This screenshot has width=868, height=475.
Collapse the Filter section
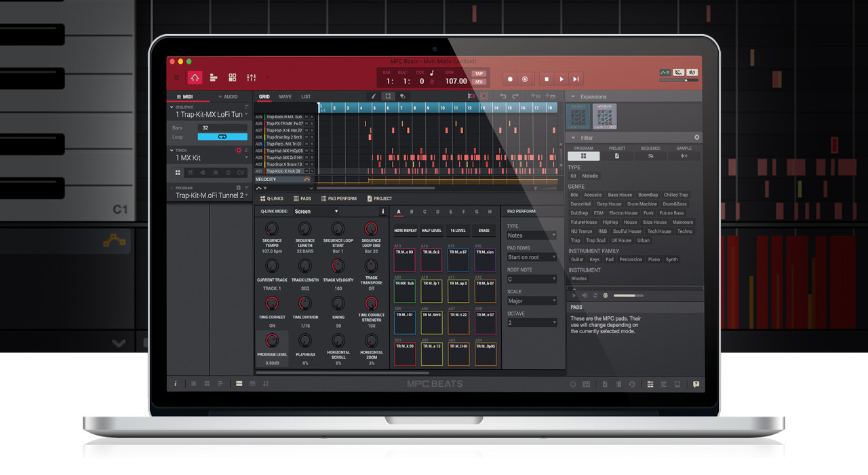573,138
